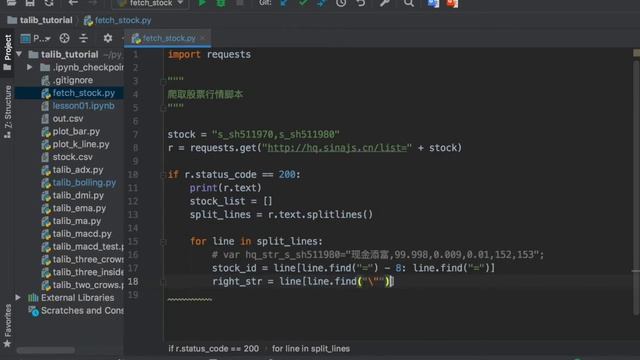Go back with the left arrow icon
640x360 pixels.
[73, 3]
